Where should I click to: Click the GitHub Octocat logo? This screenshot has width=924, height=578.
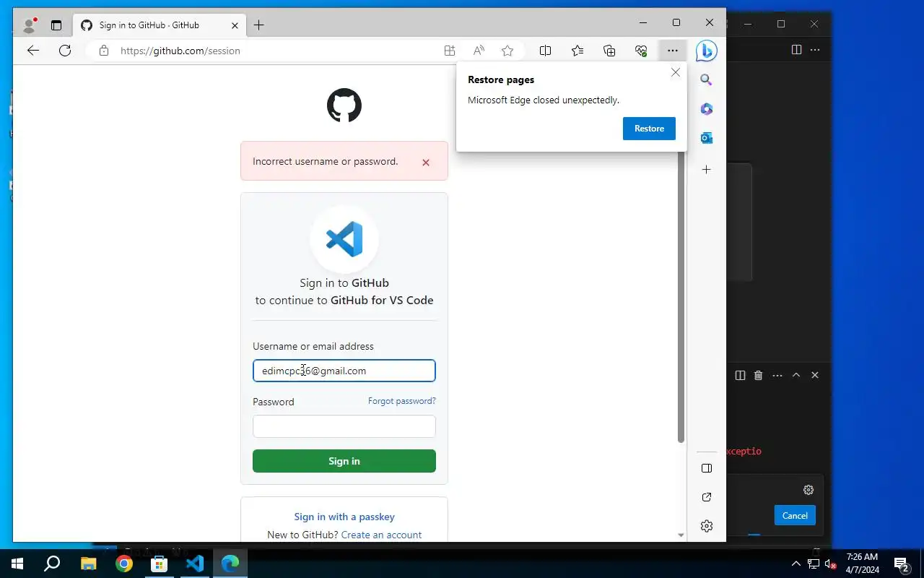tap(344, 105)
